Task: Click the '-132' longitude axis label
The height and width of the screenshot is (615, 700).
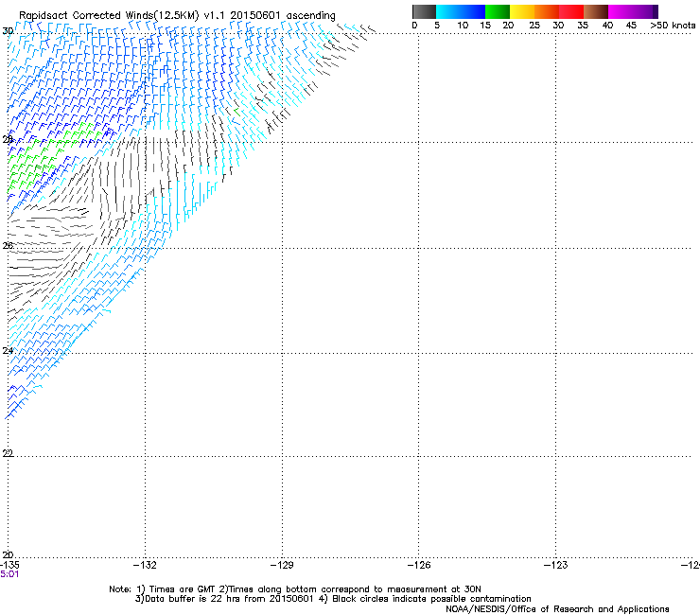Action: tap(145, 565)
